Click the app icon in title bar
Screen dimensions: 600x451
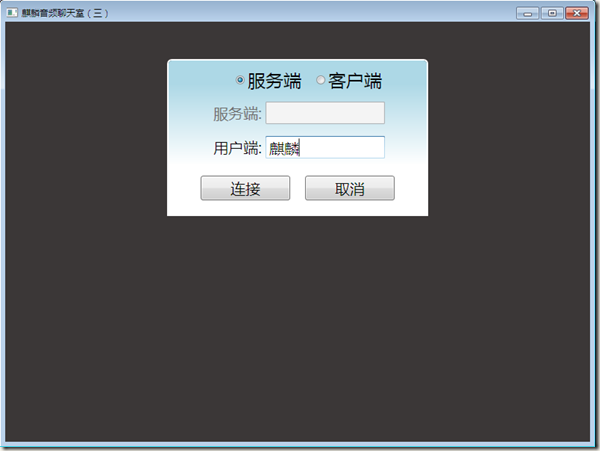pyautogui.click(x=12, y=13)
